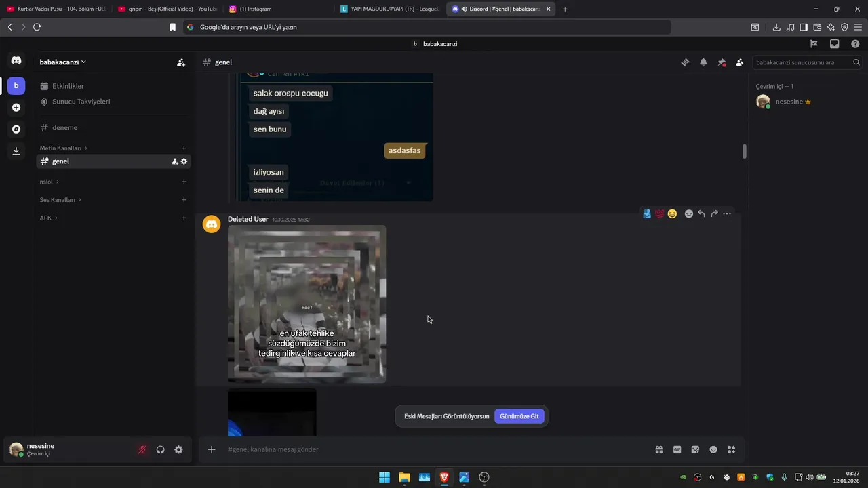Image resolution: width=868 pixels, height=488 pixels.
Task: Open Discord direct messages home icon
Action: click(16, 61)
